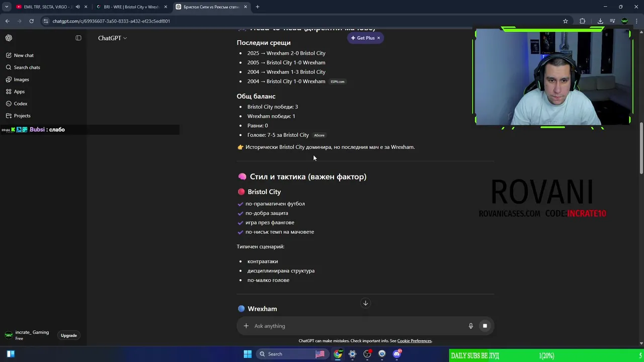Expand the ChatGPT model selector dropdown
Viewport: 644px width, 362px height.
click(x=112, y=38)
